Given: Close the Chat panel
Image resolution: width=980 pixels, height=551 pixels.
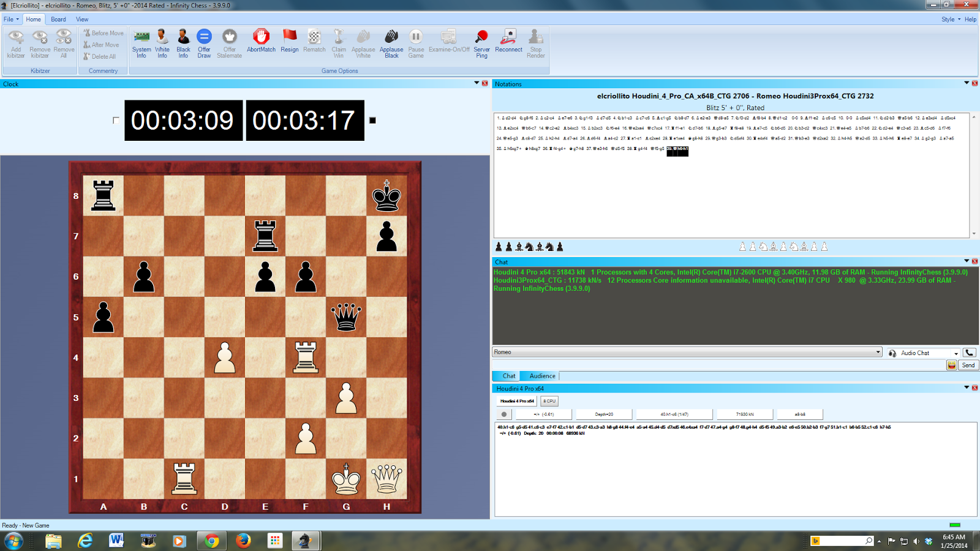Looking at the screenshot, I should pos(974,261).
